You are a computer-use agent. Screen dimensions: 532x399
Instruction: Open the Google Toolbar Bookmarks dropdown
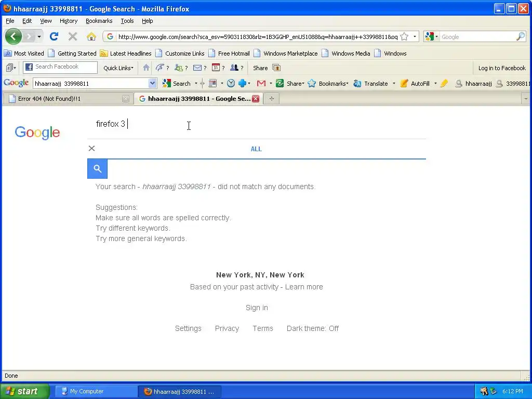coord(328,84)
